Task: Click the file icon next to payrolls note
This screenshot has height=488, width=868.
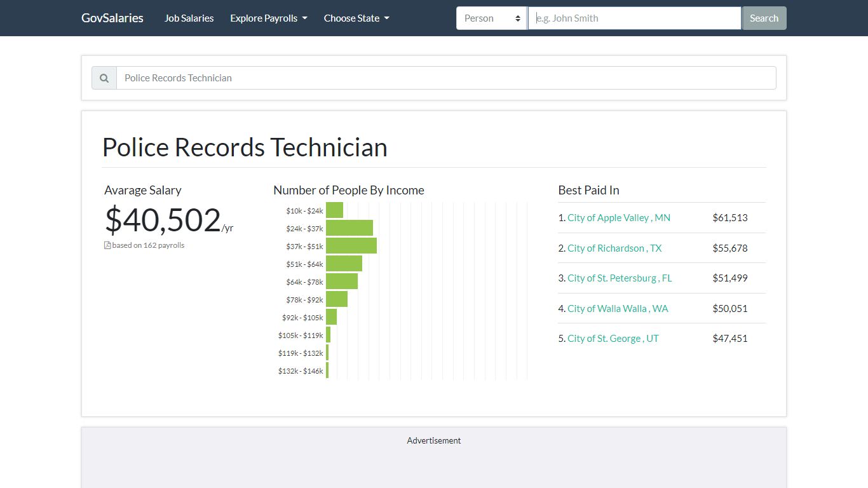Action: pos(107,245)
